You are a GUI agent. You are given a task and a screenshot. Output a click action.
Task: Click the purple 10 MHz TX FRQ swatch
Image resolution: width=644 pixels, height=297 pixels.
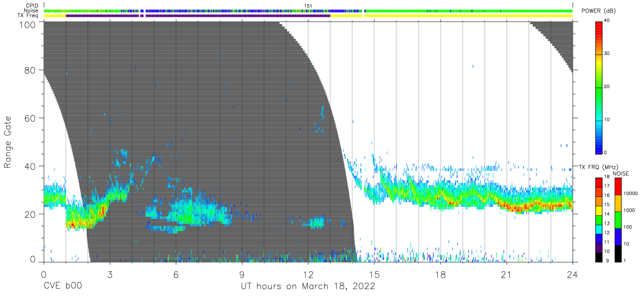[599, 248]
